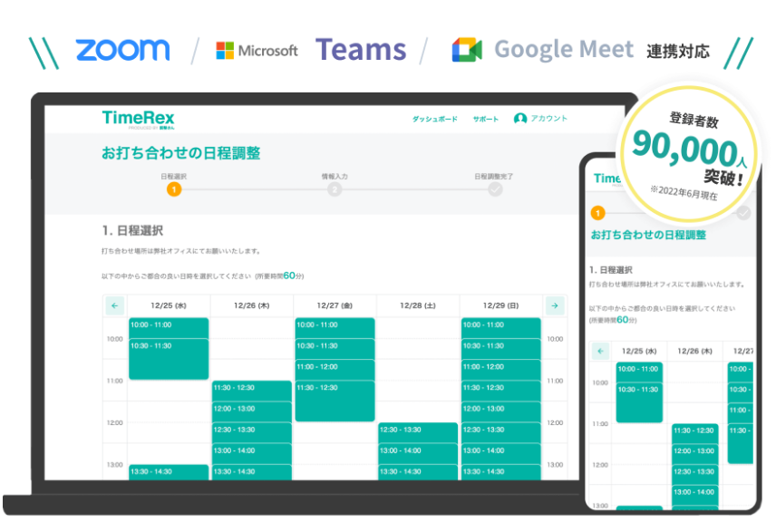Select 12/28 (土) 13:00 - 14:00 slot

[x=418, y=453]
